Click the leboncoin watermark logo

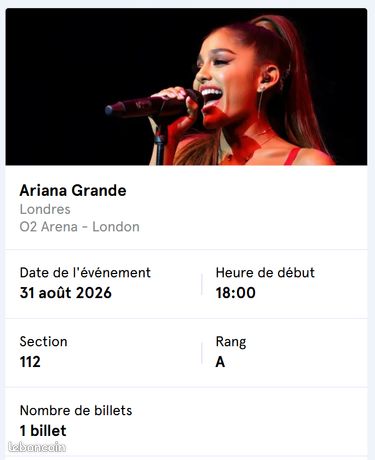37,447
